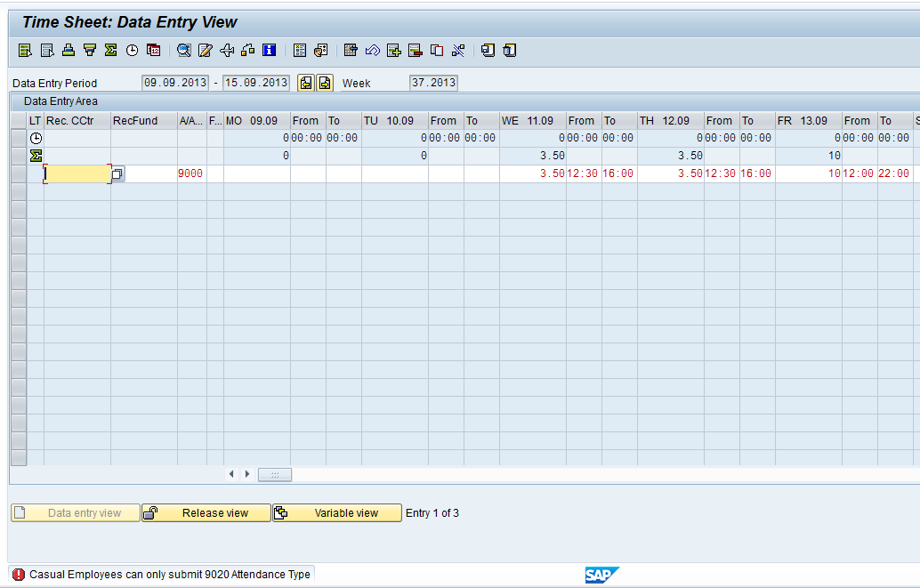Click the blue information toolbar icon
Image resolution: width=920 pixels, height=588 pixels.
point(270,51)
